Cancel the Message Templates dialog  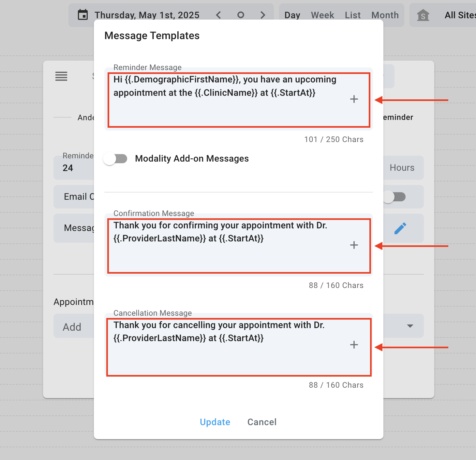[262, 422]
